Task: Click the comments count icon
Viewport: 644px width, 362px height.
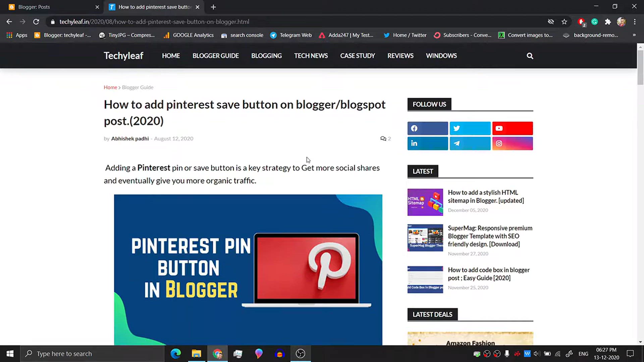Action: (383, 138)
